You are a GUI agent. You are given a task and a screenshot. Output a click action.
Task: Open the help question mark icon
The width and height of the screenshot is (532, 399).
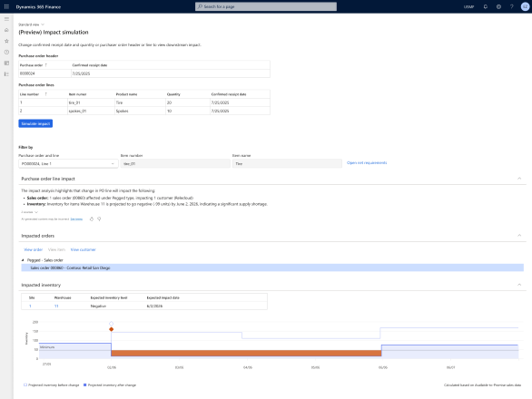click(x=512, y=6)
